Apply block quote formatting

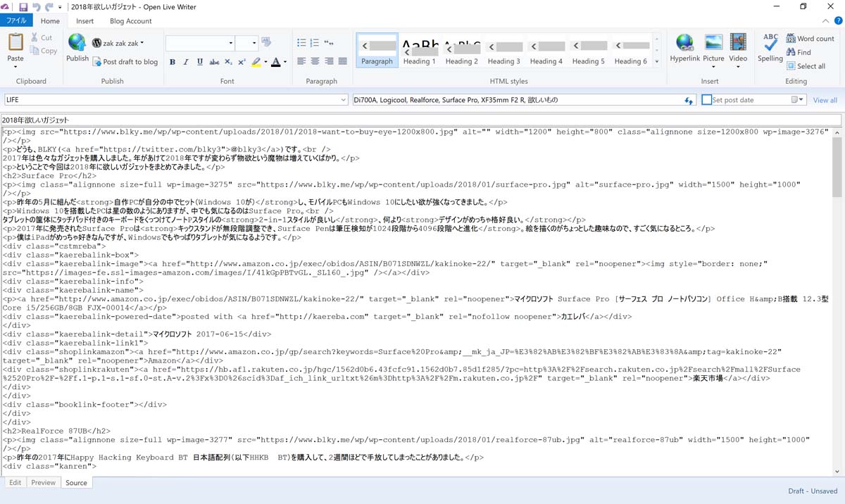pos(329,43)
